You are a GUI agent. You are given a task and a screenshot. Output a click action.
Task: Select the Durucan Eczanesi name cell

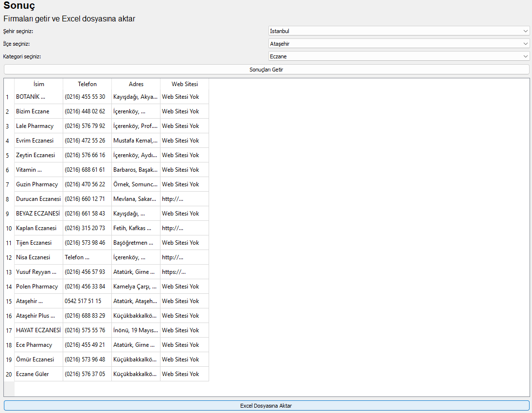(x=39, y=199)
